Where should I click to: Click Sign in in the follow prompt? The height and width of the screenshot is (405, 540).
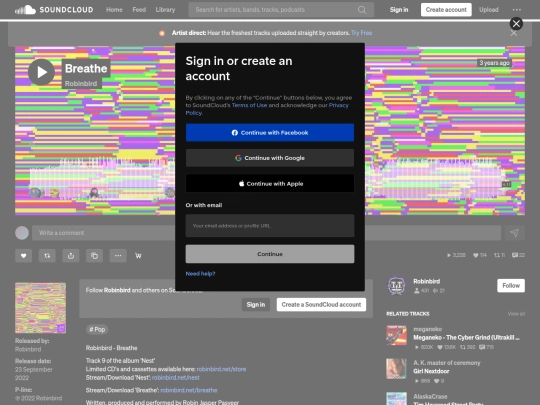coord(256,304)
